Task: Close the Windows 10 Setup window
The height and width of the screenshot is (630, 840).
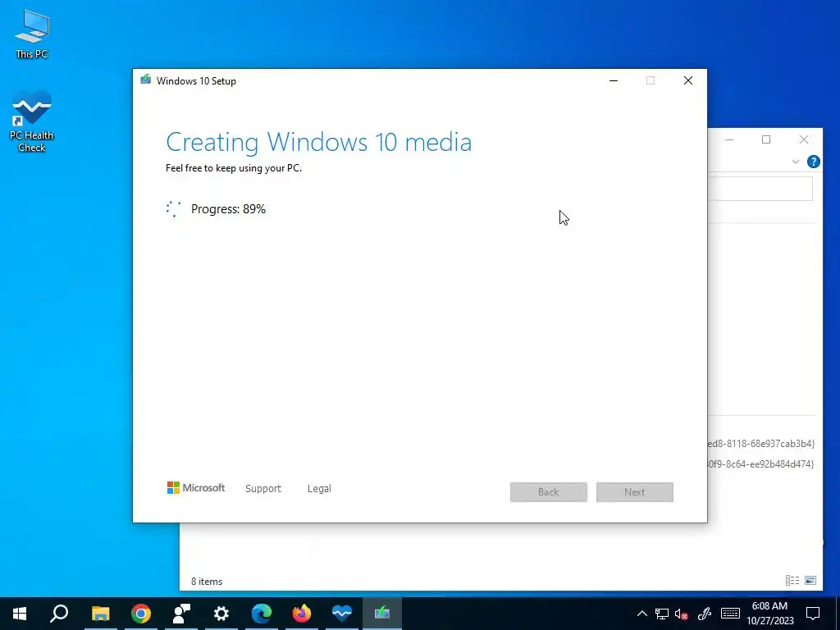Action: [x=688, y=81]
